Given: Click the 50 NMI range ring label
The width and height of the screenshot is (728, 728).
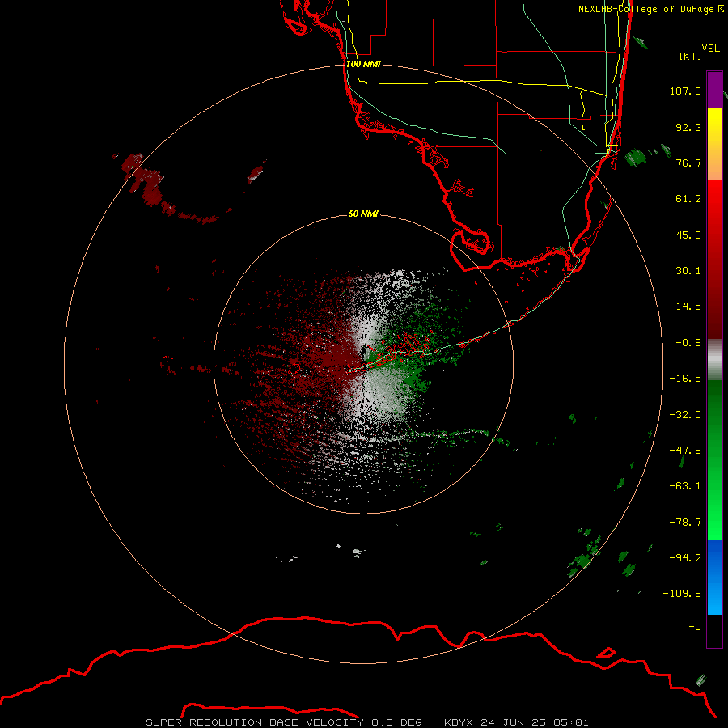Looking at the screenshot, I should click(363, 214).
